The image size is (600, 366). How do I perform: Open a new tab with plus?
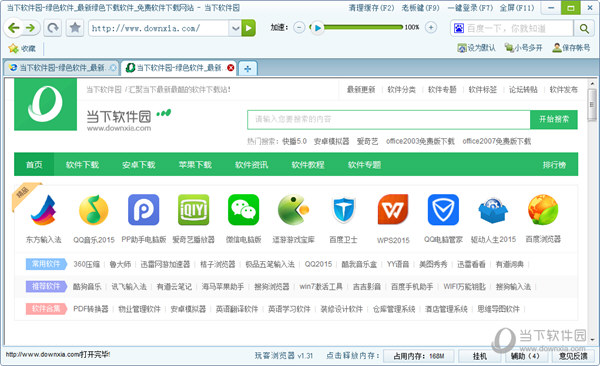(248, 69)
